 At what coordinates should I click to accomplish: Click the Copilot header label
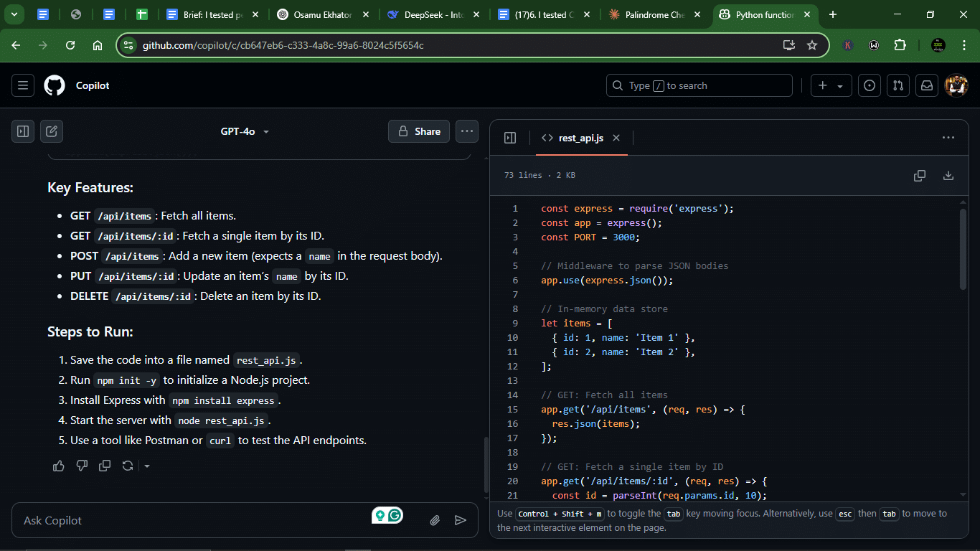click(x=93, y=85)
